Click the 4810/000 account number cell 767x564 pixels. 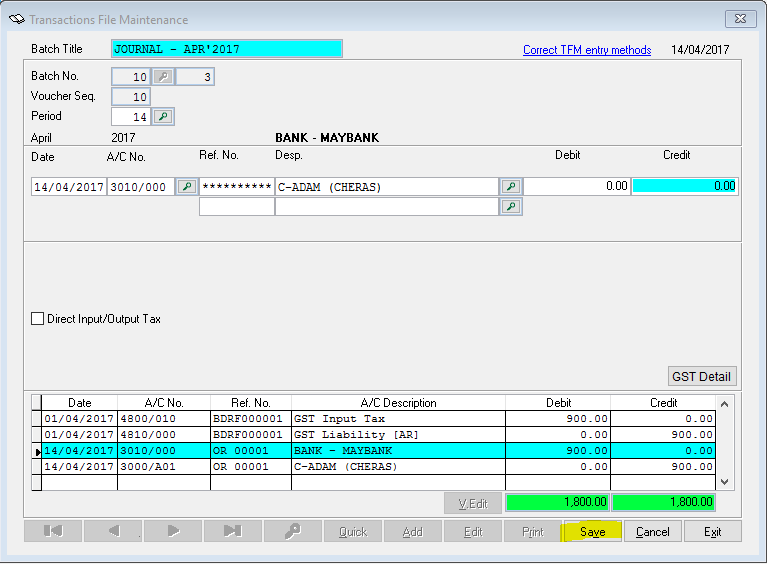pos(164,435)
